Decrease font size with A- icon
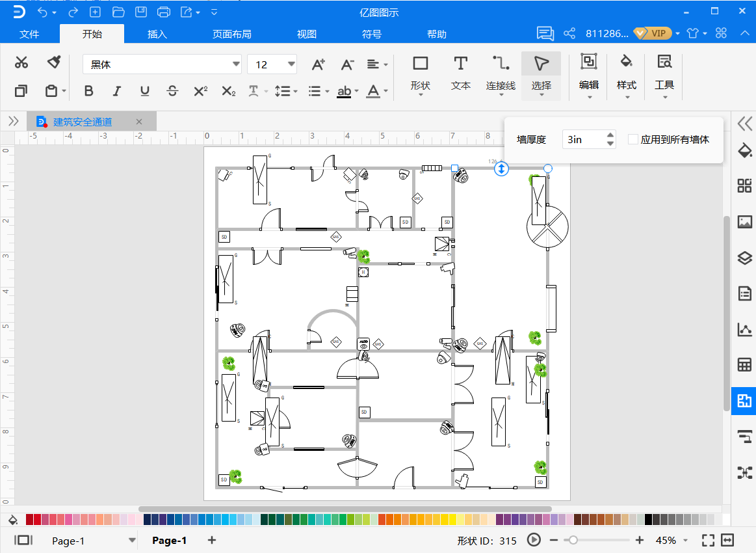 [347, 64]
